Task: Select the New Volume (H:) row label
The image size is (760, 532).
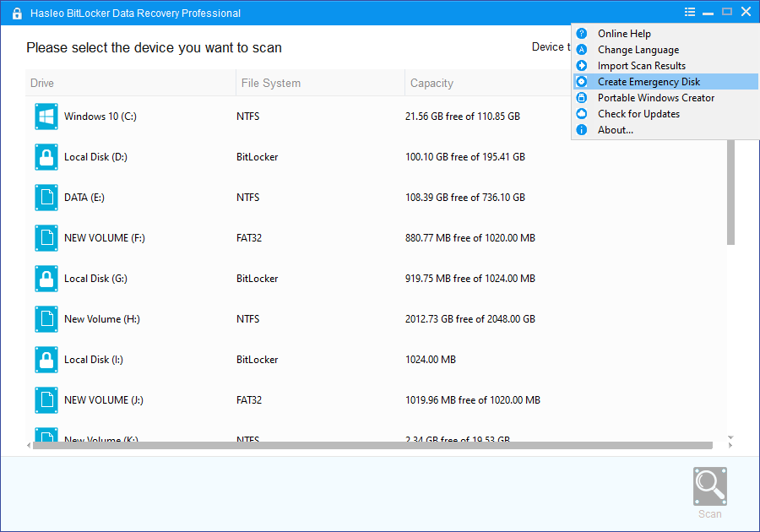Action: click(x=102, y=319)
